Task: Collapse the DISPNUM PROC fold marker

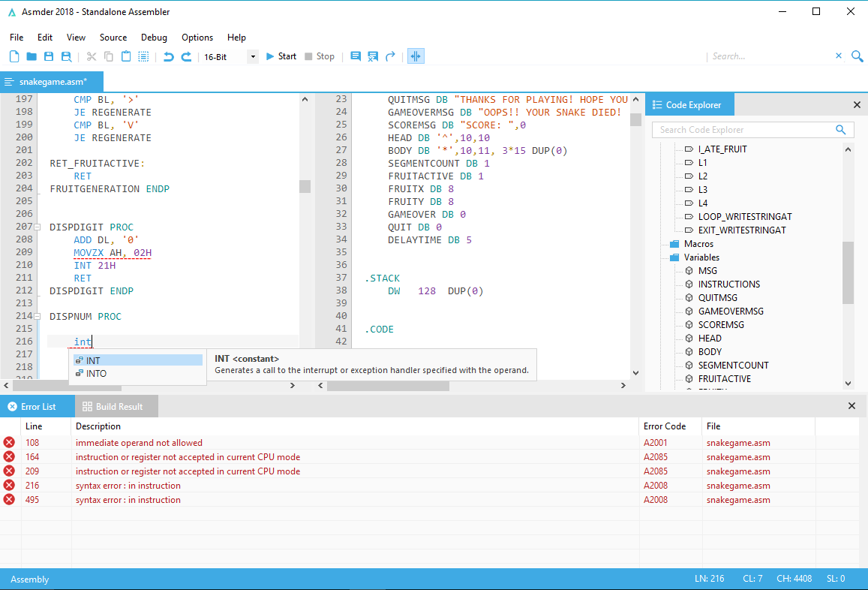Action: coord(38,317)
